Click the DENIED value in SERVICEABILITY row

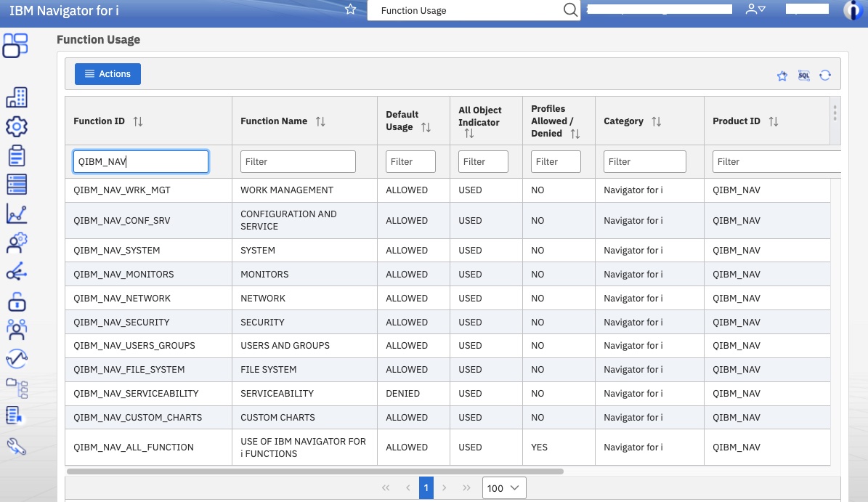point(402,394)
